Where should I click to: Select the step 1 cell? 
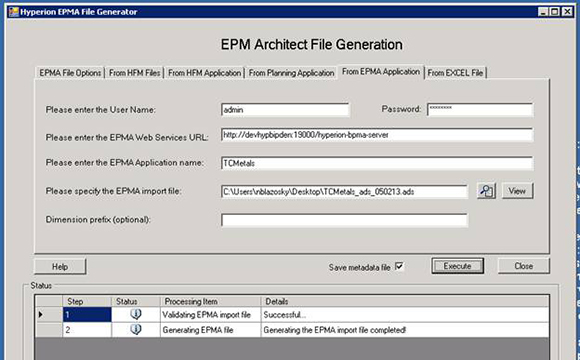(x=87, y=314)
